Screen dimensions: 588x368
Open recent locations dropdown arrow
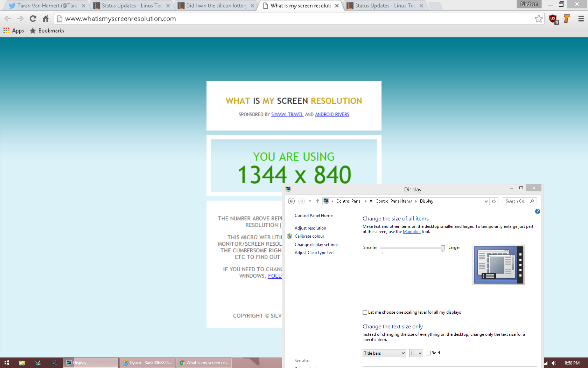[x=310, y=201]
